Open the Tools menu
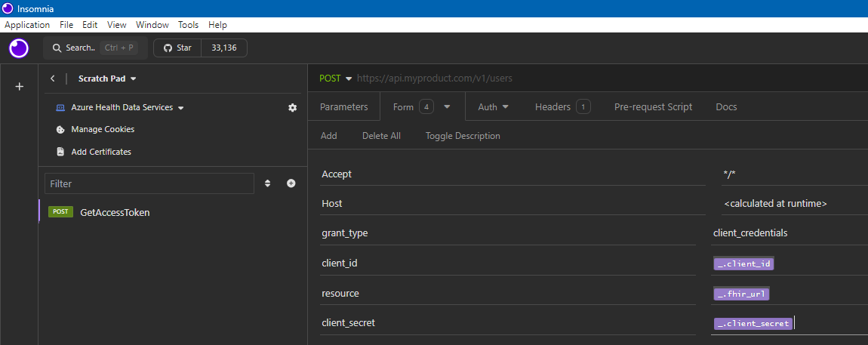 coord(188,25)
